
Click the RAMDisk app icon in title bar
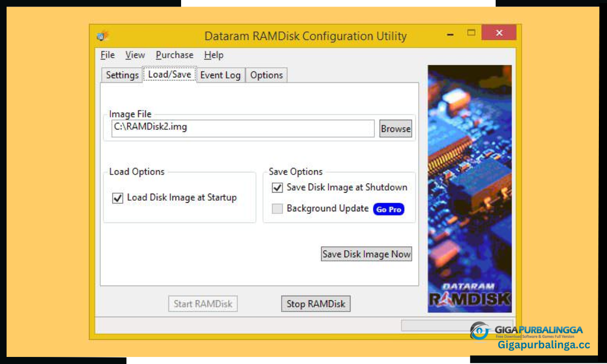pos(102,36)
